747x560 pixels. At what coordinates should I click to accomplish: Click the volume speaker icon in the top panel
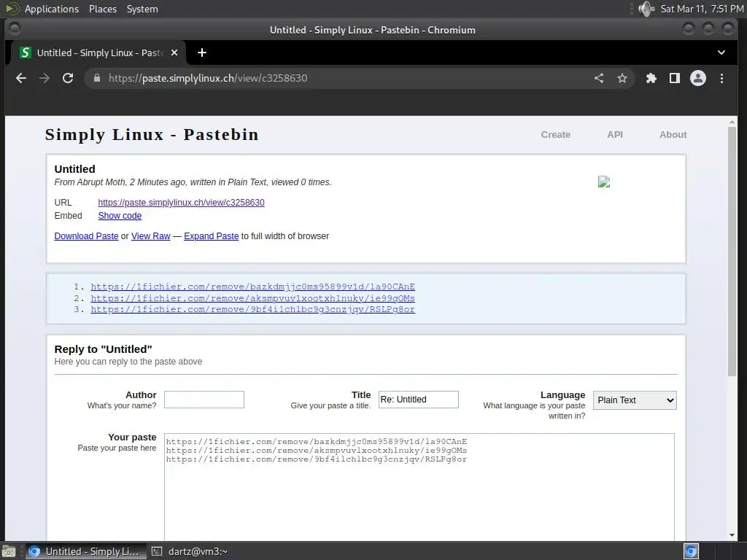point(646,9)
